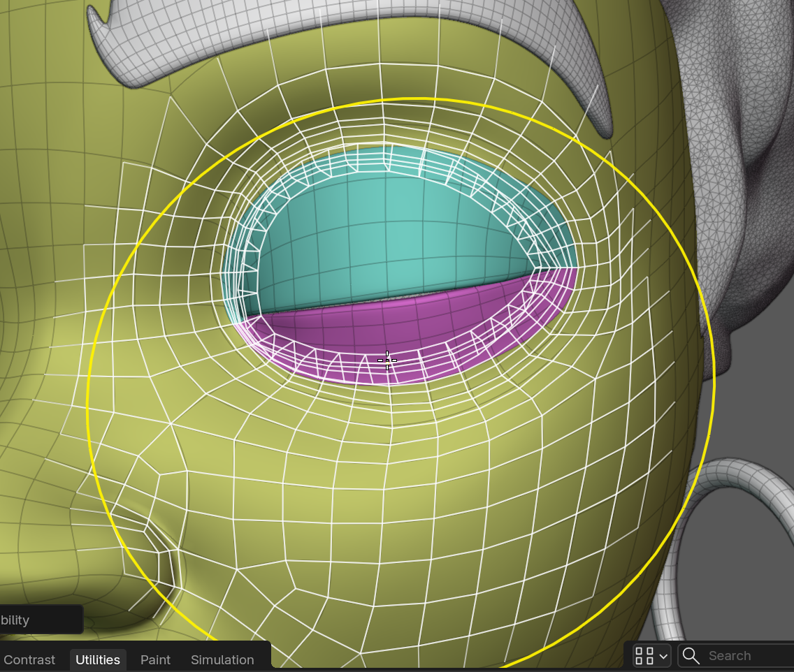Select the Utilities tab

pos(98,659)
